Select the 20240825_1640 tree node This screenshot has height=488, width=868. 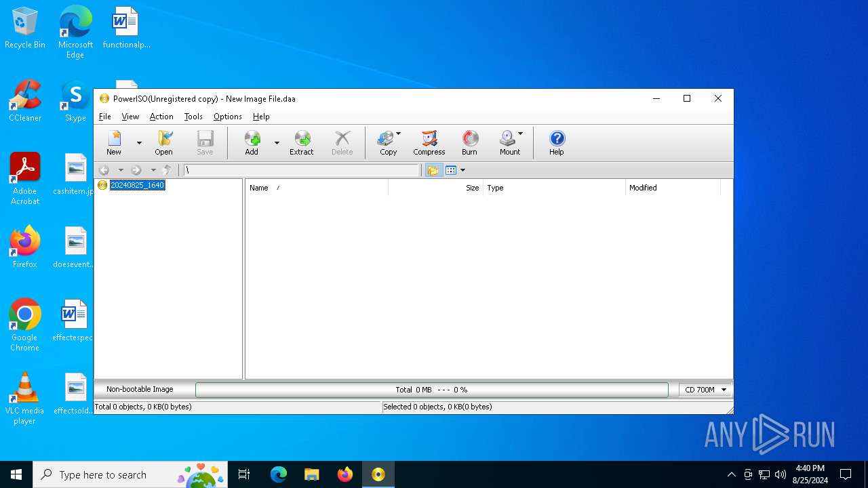click(137, 185)
